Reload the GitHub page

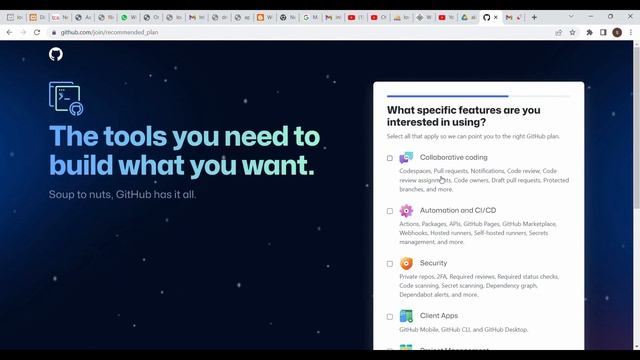(37, 32)
